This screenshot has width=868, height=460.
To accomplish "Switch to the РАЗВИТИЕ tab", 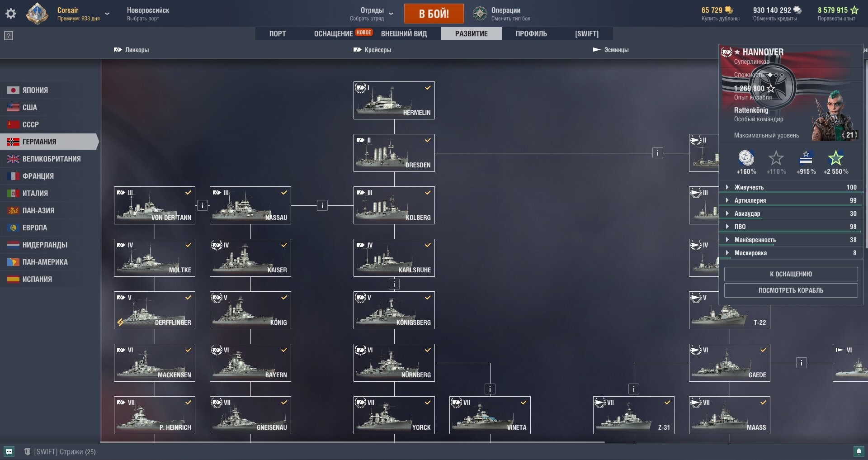I will click(472, 33).
